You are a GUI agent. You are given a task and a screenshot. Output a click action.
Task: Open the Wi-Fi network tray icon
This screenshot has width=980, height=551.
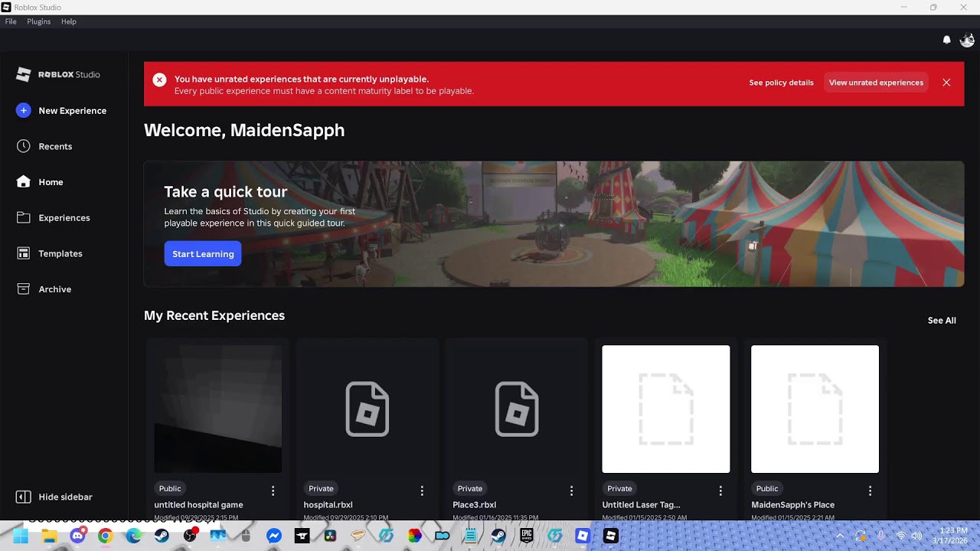click(x=900, y=536)
